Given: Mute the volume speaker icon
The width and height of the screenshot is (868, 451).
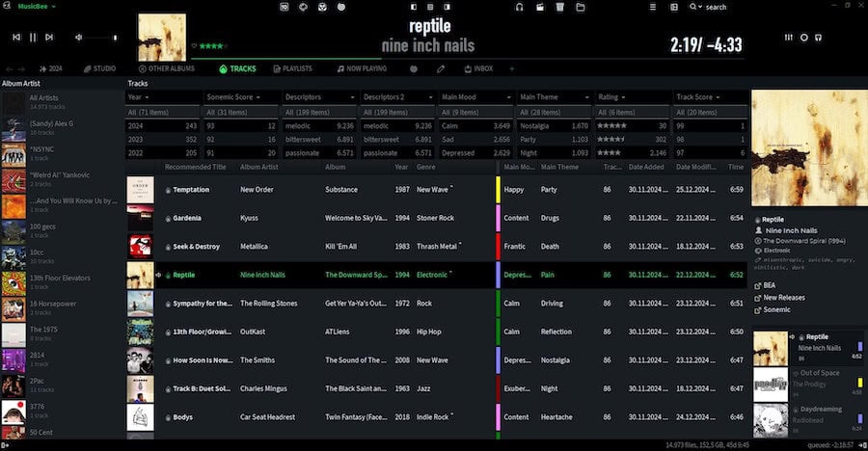Looking at the screenshot, I should point(79,37).
